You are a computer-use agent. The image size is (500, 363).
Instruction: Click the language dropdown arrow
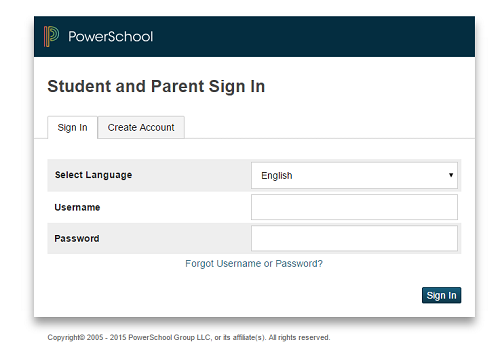click(x=451, y=175)
